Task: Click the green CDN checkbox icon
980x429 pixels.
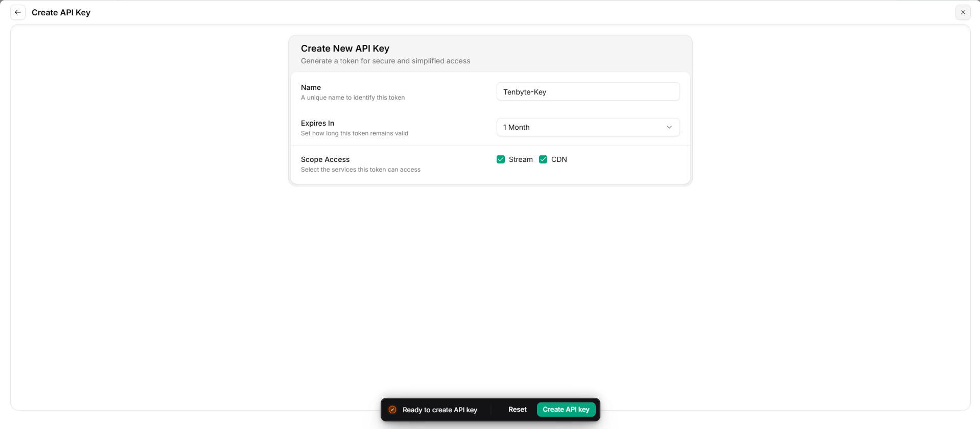Action: pos(543,159)
